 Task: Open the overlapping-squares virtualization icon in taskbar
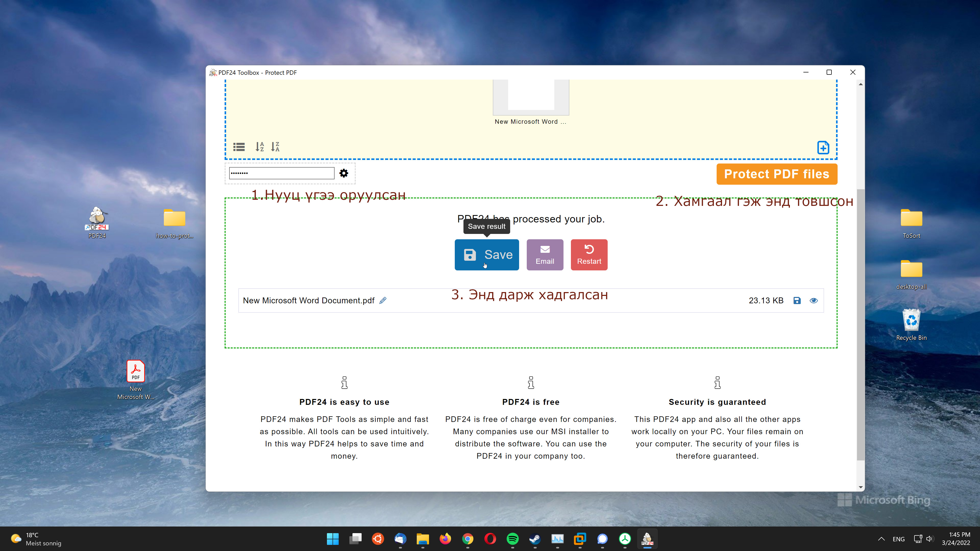coord(580,539)
